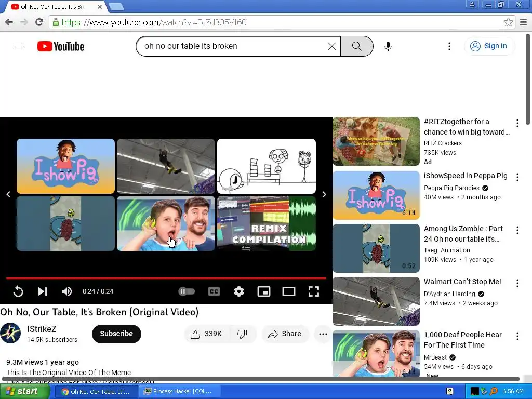
Task: Click the Taegi Animation channel name
Action: pyautogui.click(x=447, y=250)
